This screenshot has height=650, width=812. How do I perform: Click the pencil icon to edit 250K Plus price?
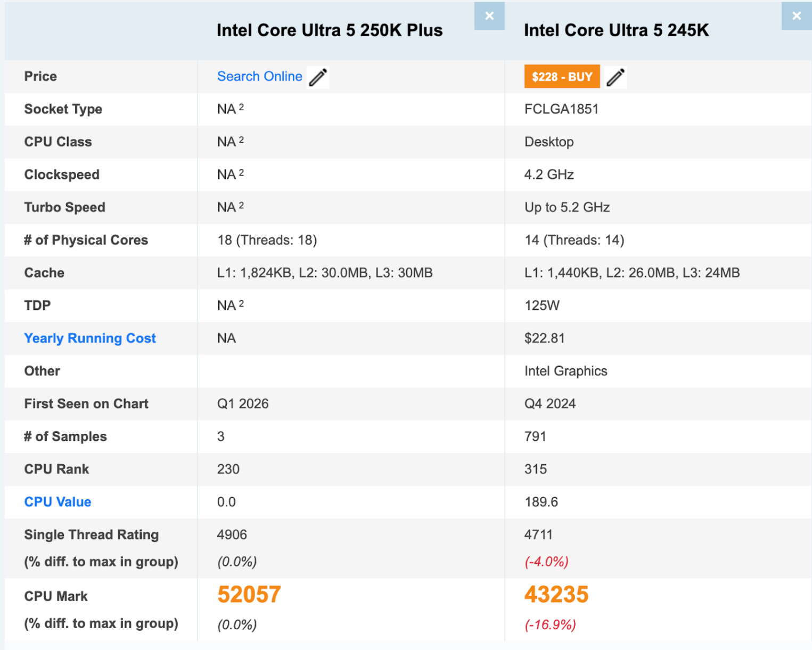(x=318, y=77)
